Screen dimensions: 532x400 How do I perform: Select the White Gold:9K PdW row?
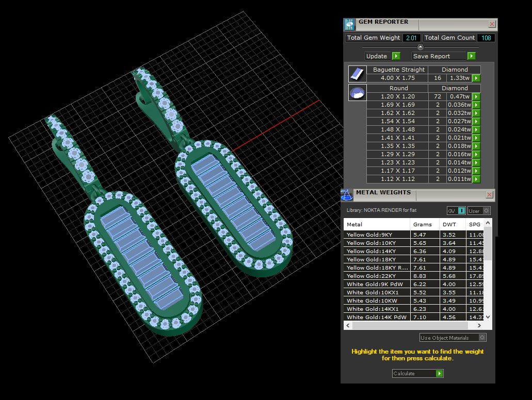(414, 284)
